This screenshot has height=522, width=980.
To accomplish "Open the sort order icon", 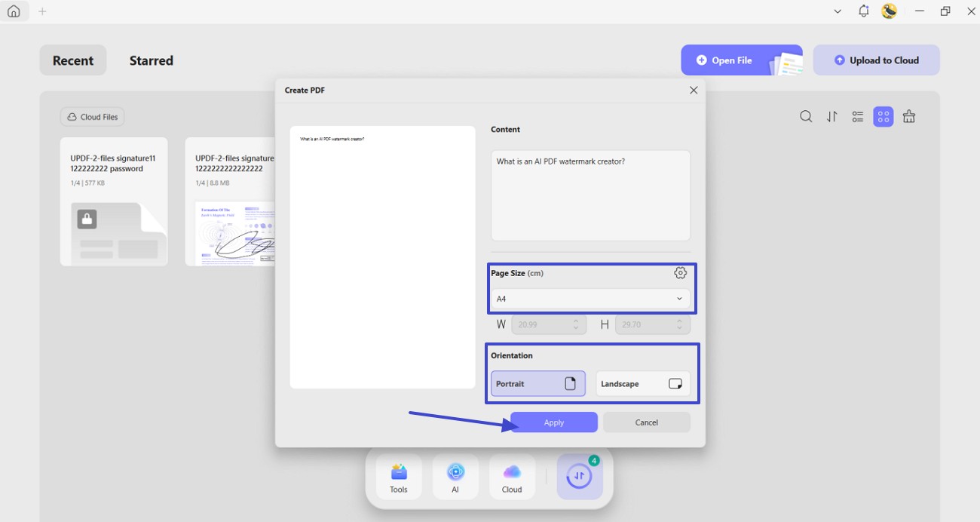I will pos(832,117).
